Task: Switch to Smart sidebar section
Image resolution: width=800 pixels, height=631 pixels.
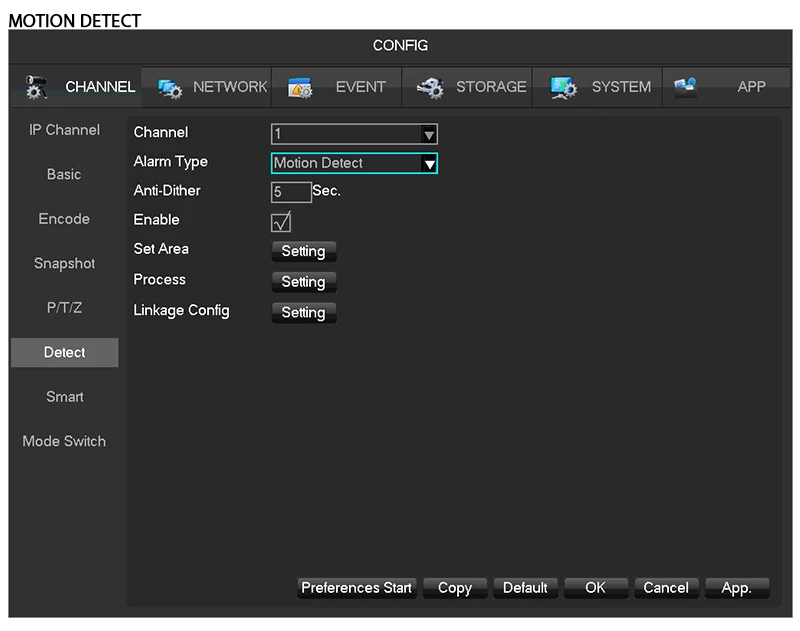Action: coord(64,397)
